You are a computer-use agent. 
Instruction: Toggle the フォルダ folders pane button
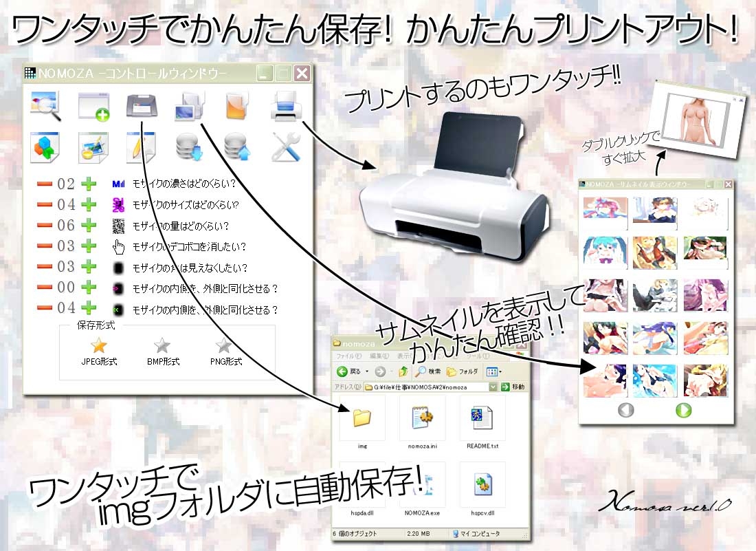click(463, 371)
